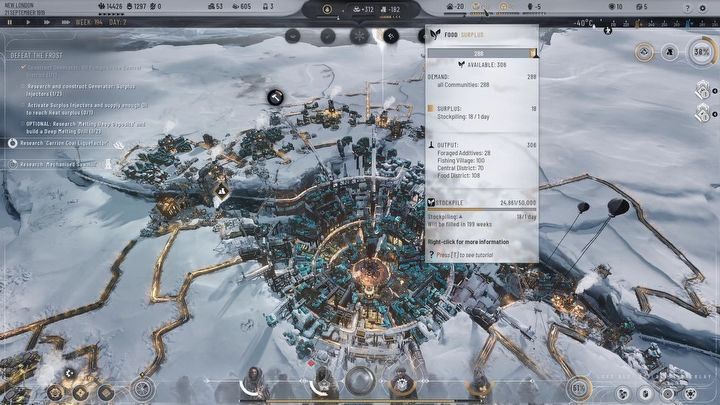Image resolution: width=720 pixels, height=405 pixels.
Task: Click the round snowflake button under top bar
Action: (359, 36)
